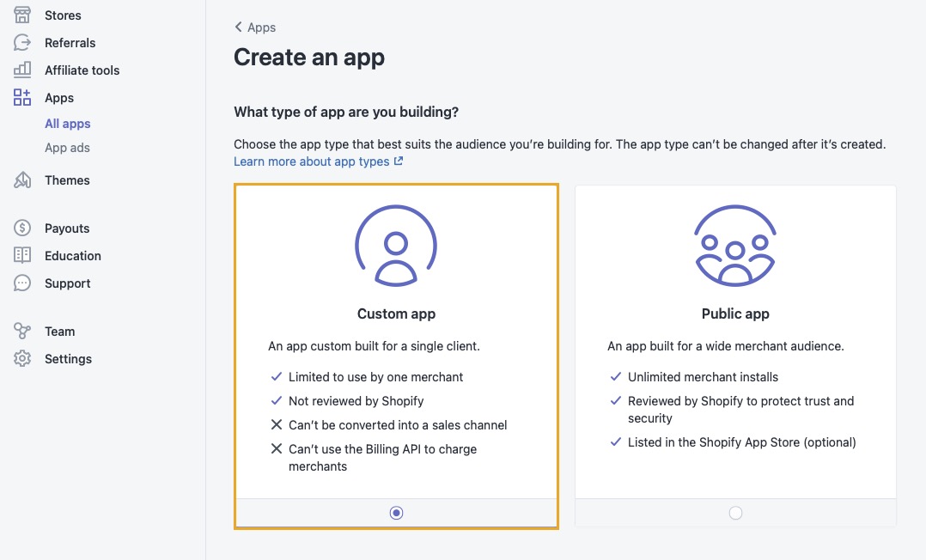The height and width of the screenshot is (560, 926).
Task: Click the Stores storefront icon
Action: point(22,15)
